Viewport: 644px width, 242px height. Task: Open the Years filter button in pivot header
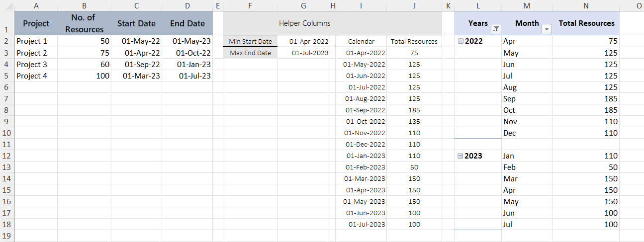tap(495, 29)
